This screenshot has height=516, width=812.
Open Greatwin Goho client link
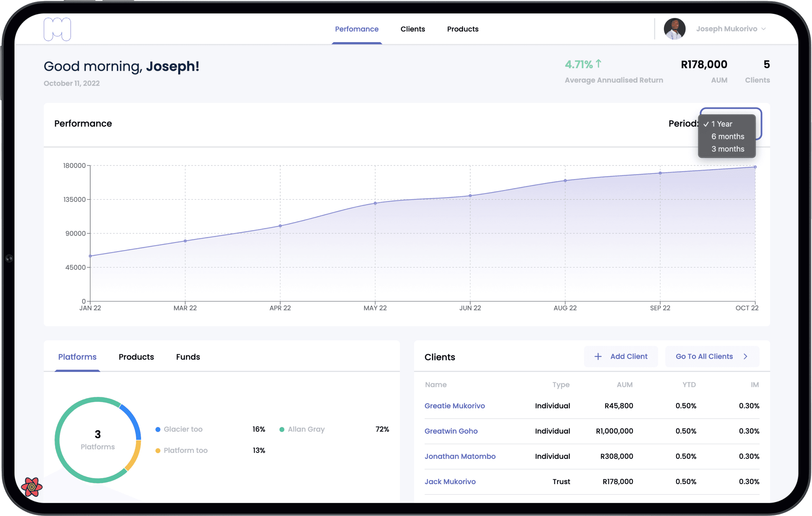(x=451, y=431)
